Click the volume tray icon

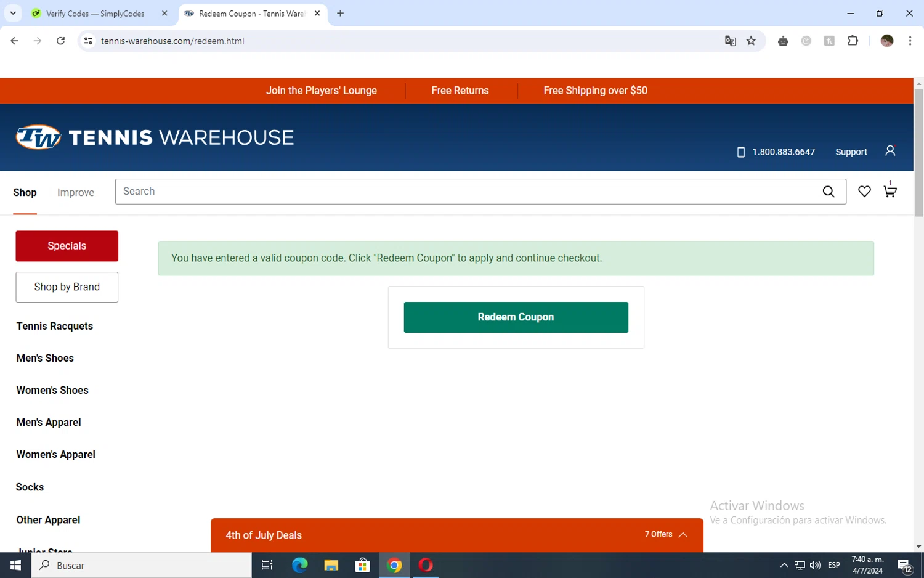815,565
